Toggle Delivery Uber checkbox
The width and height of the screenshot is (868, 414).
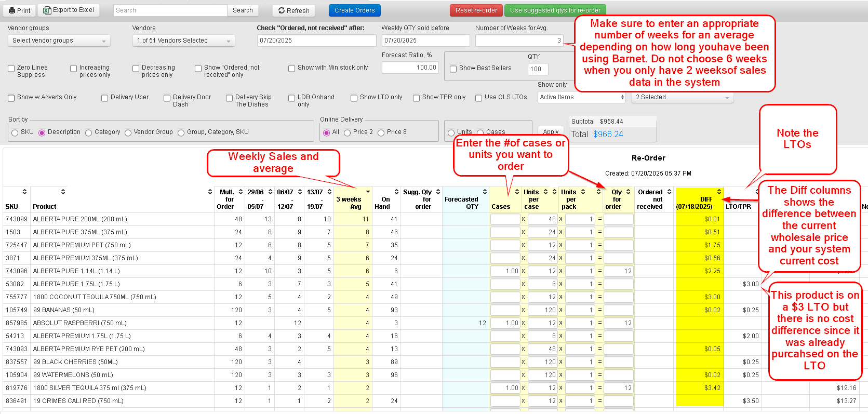[104, 98]
